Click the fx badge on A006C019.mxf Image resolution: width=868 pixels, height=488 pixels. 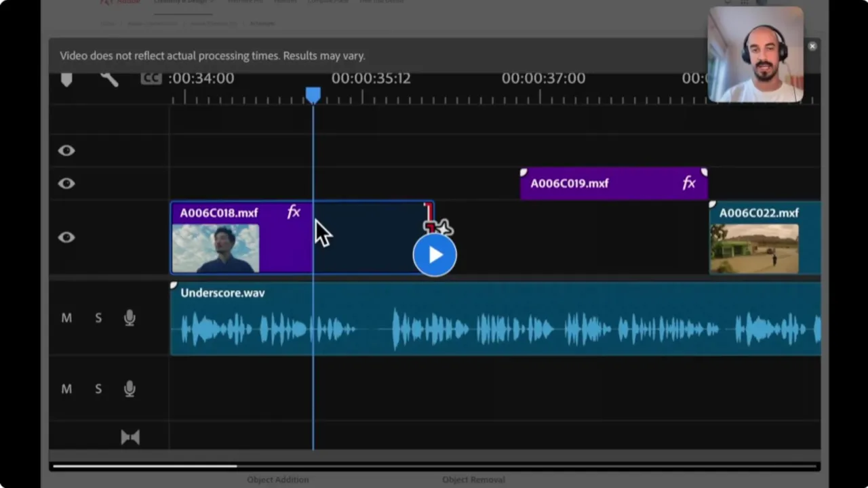(689, 183)
